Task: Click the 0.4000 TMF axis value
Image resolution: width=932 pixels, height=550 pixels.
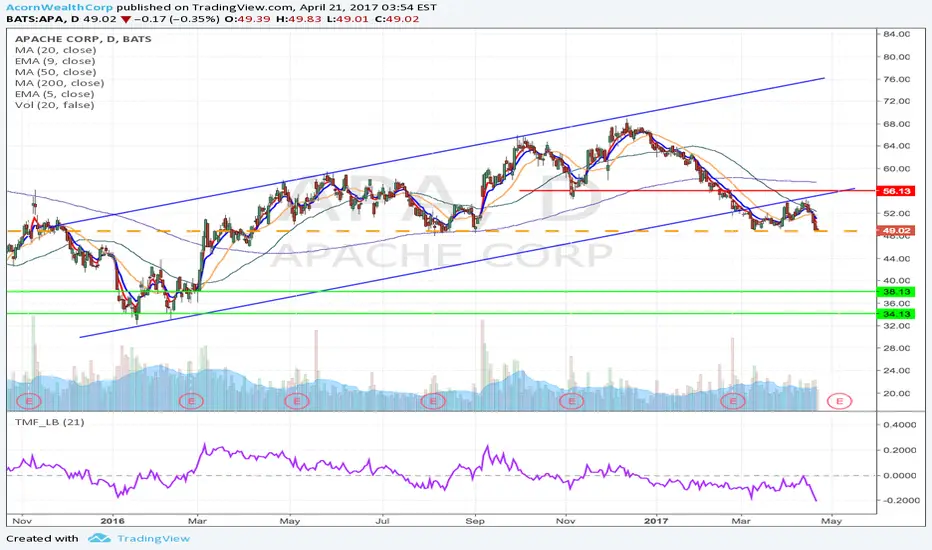Action: pos(899,425)
